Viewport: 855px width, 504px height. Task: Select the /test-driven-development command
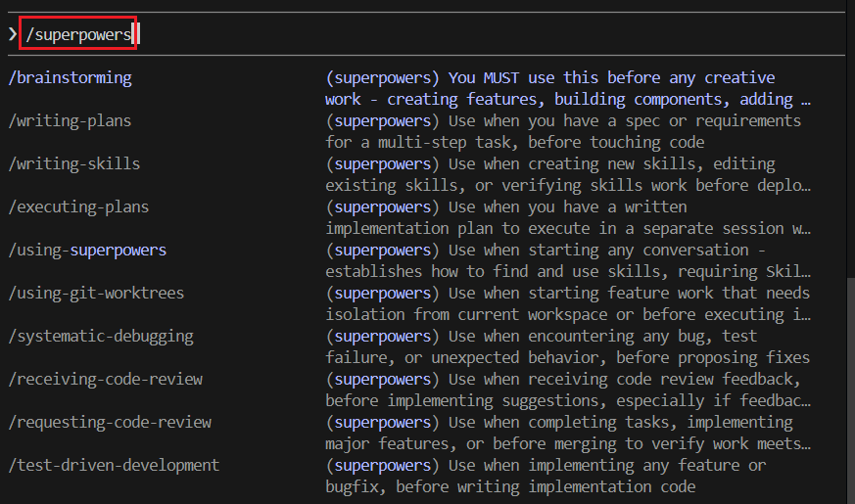coord(114,465)
